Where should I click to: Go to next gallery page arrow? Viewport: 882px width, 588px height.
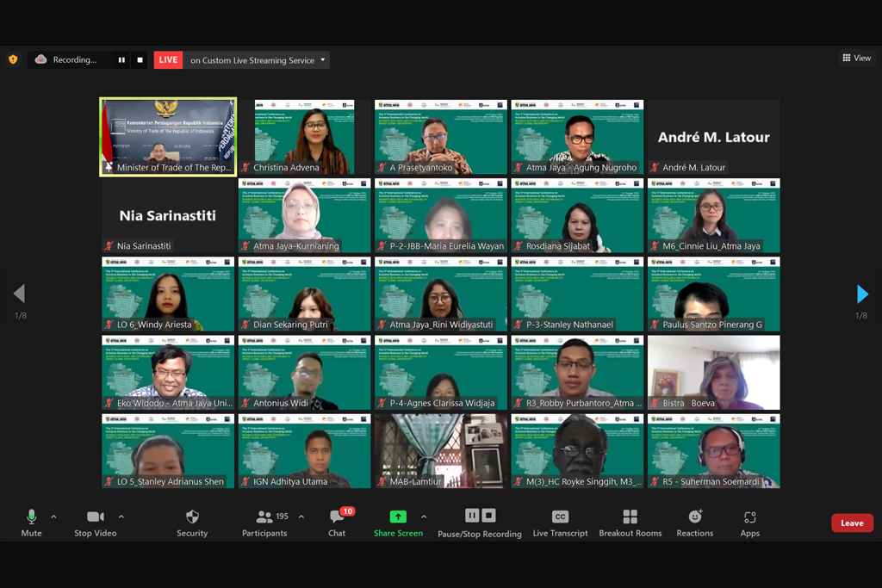862,294
